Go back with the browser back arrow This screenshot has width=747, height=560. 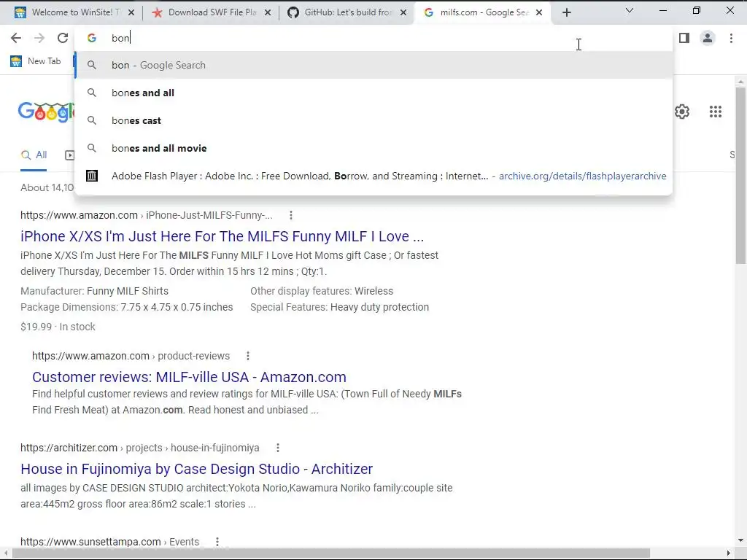(x=16, y=38)
